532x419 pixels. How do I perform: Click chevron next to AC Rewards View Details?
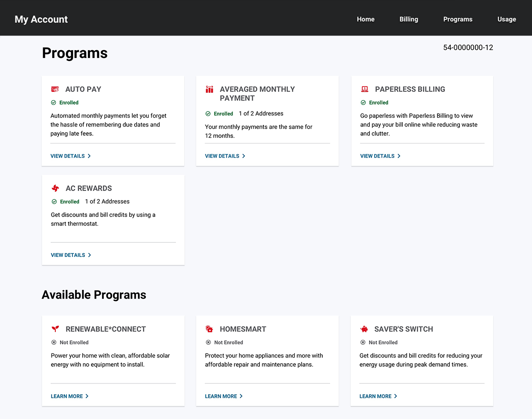(x=90, y=255)
